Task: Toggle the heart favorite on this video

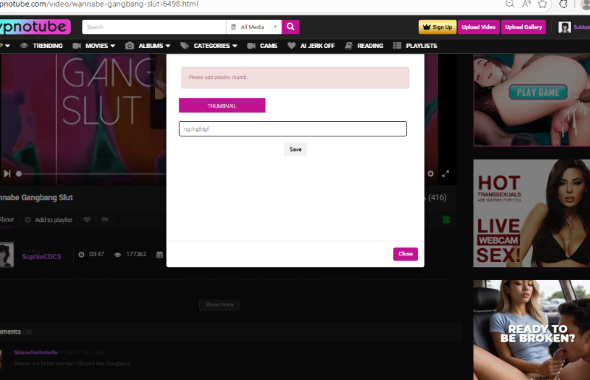Action: pyautogui.click(x=87, y=220)
